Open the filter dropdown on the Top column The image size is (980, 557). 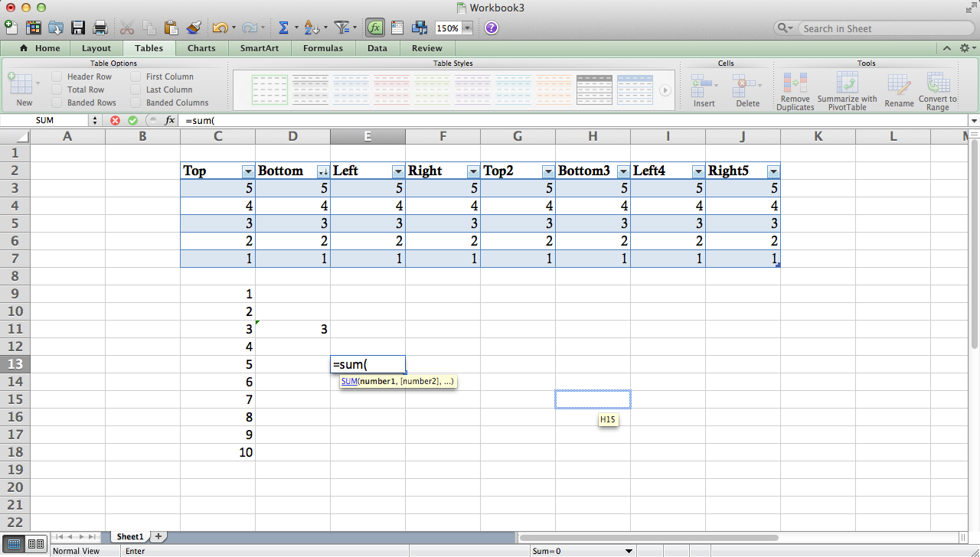point(247,171)
